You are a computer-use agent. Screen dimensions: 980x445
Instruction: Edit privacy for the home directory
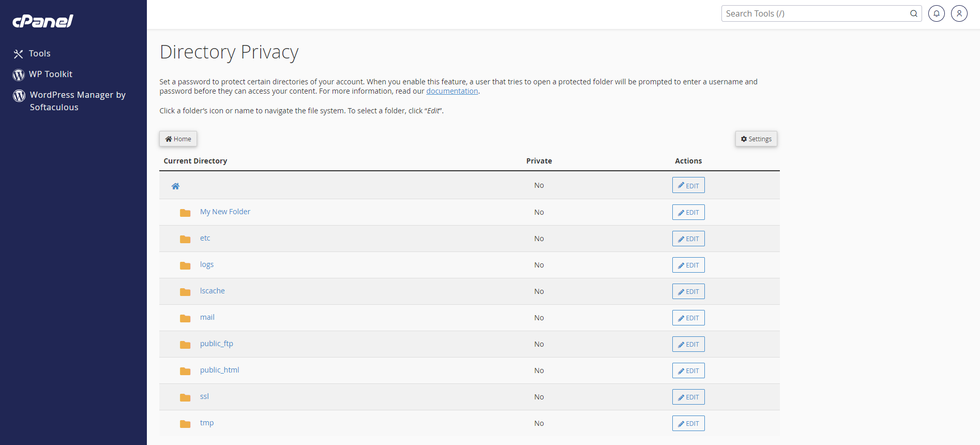point(688,185)
